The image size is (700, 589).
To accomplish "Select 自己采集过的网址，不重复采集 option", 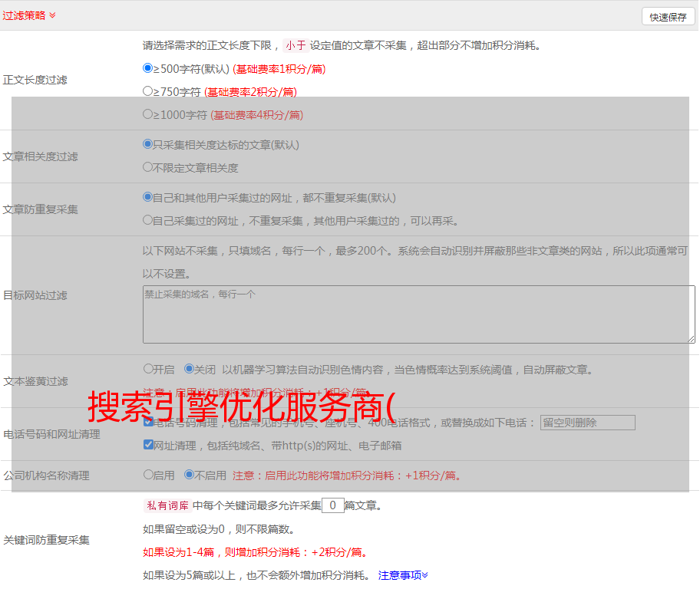I will pyautogui.click(x=147, y=220).
